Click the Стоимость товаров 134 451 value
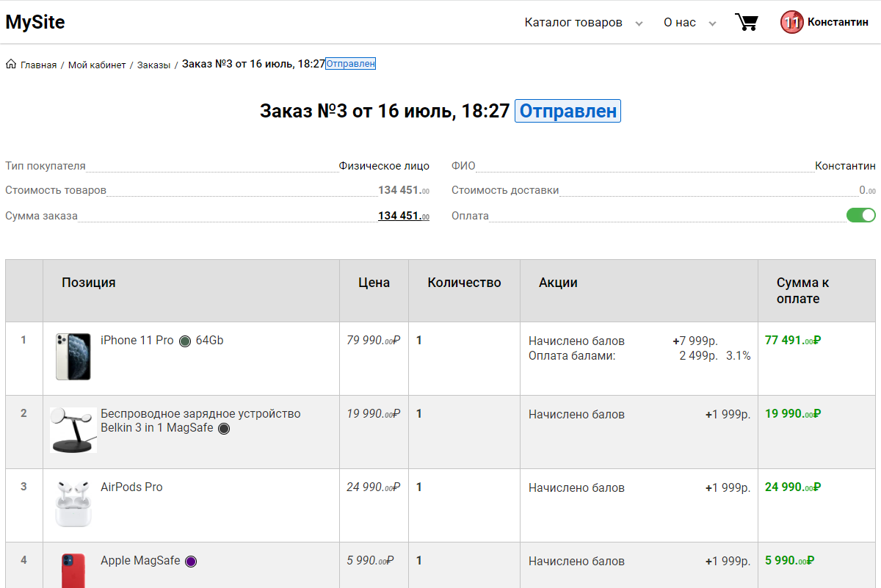The image size is (881, 588). [x=404, y=190]
